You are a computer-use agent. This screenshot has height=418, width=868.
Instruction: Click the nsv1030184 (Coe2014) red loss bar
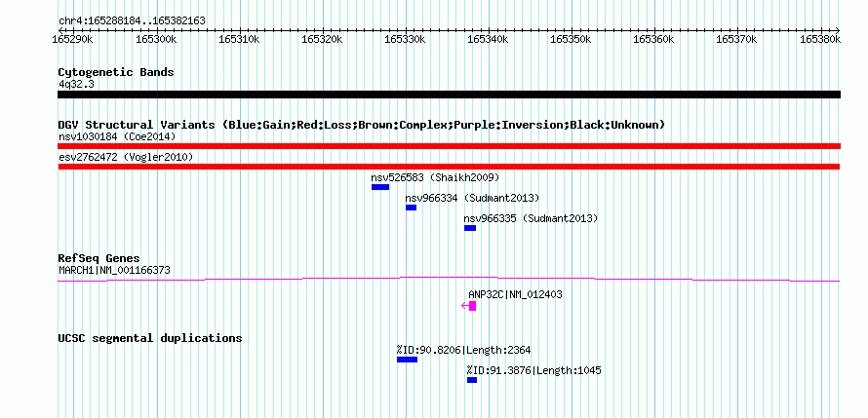click(x=449, y=146)
